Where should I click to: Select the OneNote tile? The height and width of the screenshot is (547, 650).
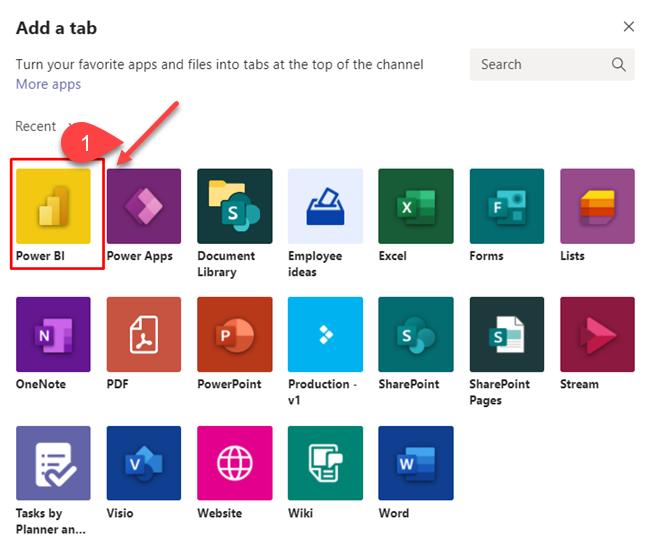(53, 334)
